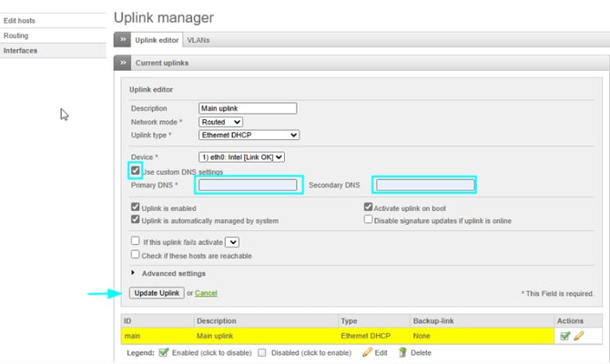
Task: Click the double-arrow icon beside Current uplinks
Action: point(122,62)
